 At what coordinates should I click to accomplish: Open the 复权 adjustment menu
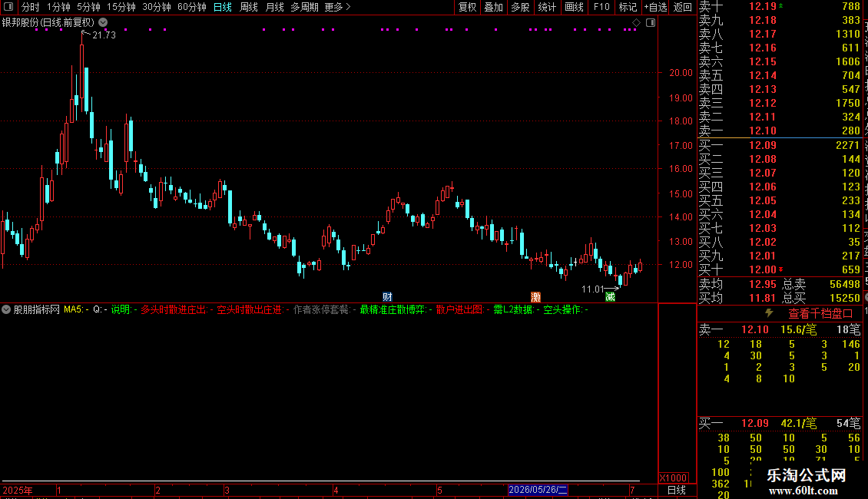pos(467,7)
